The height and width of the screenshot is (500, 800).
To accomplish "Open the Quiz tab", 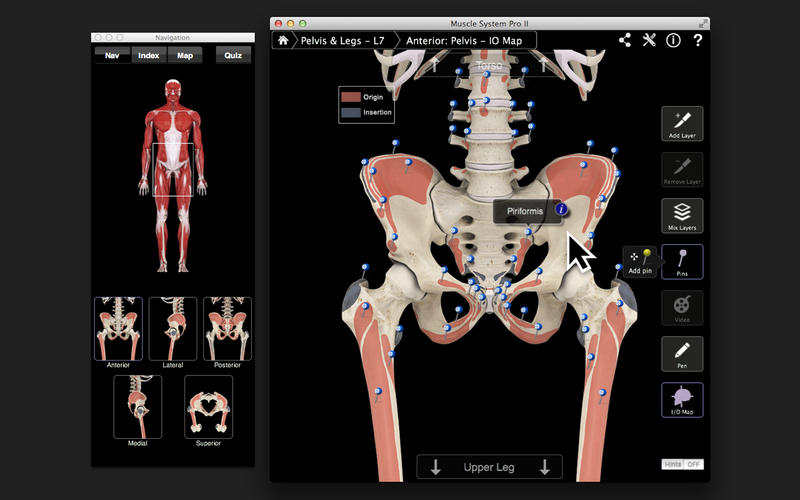I will click(233, 55).
